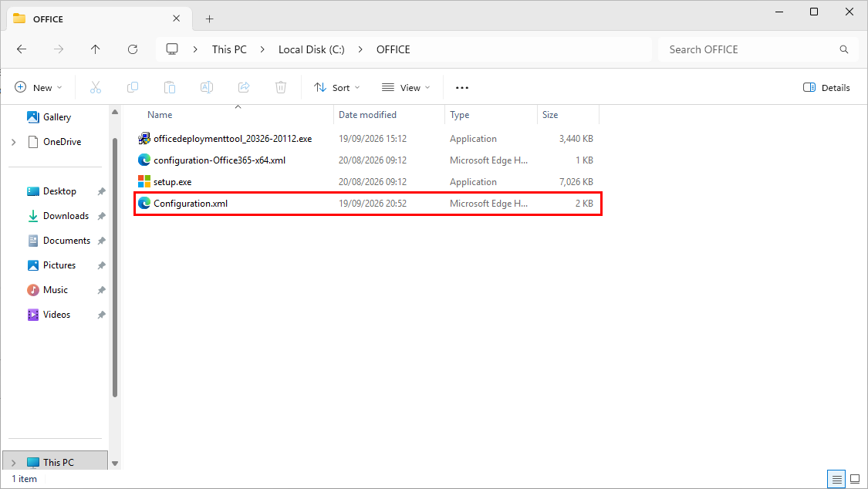This screenshot has height=489, width=868.
Task: Toggle the Details pane
Action: click(x=826, y=87)
